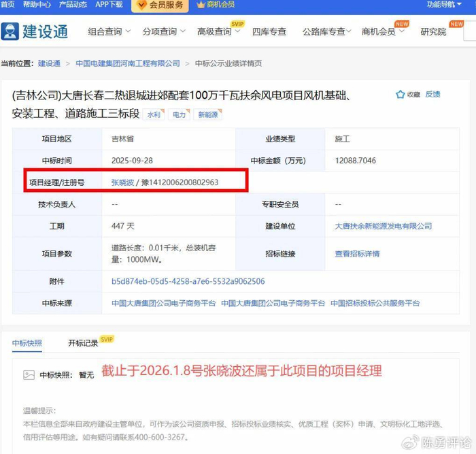This screenshot has height=454, width=476.
Task: Click the 建设通 logo icon
Action: tap(10, 31)
